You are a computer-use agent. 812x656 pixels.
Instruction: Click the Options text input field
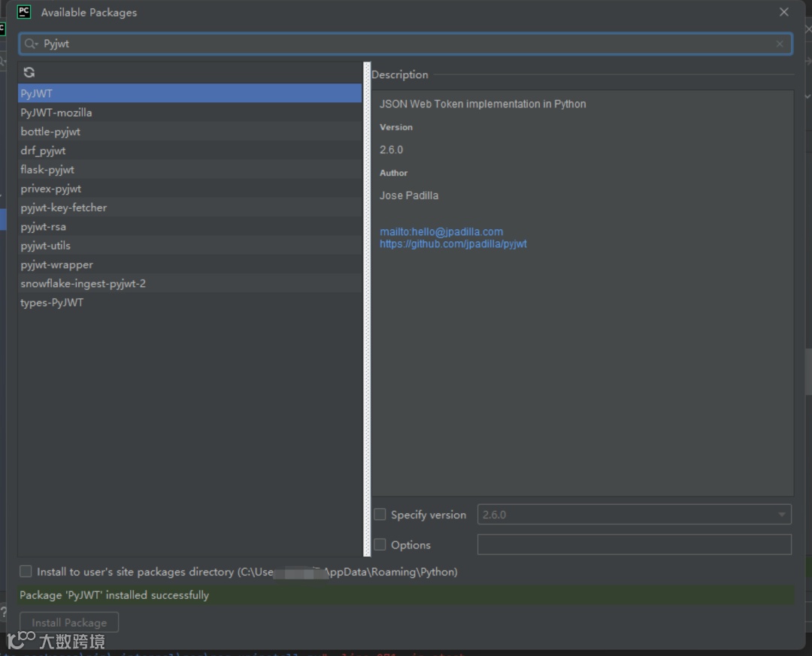tap(635, 544)
